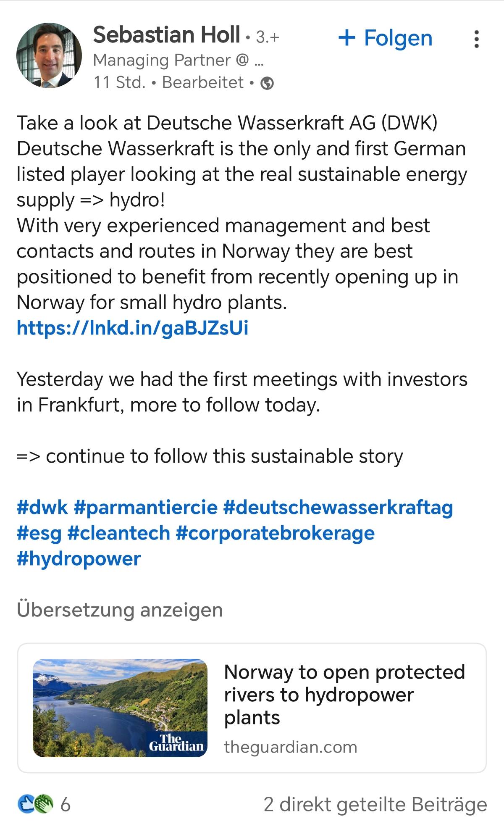Open the three-dot post options menu
The image size is (504, 832).
476,39
